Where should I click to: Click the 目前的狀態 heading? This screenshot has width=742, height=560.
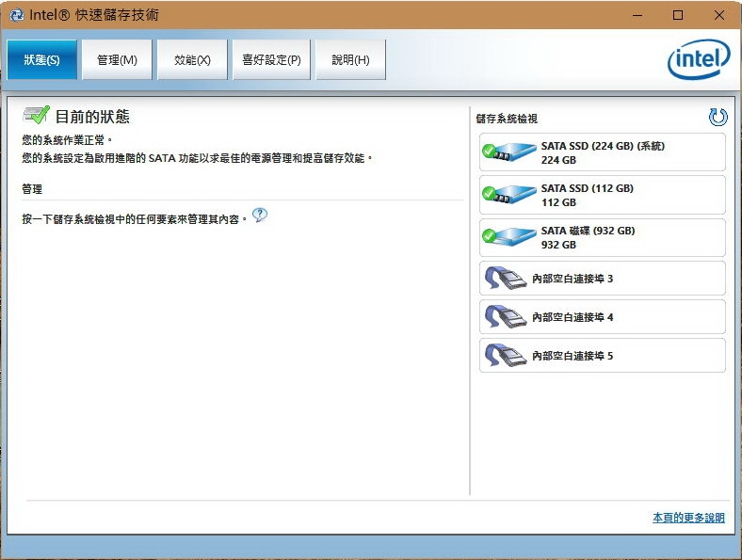[92, 117]
